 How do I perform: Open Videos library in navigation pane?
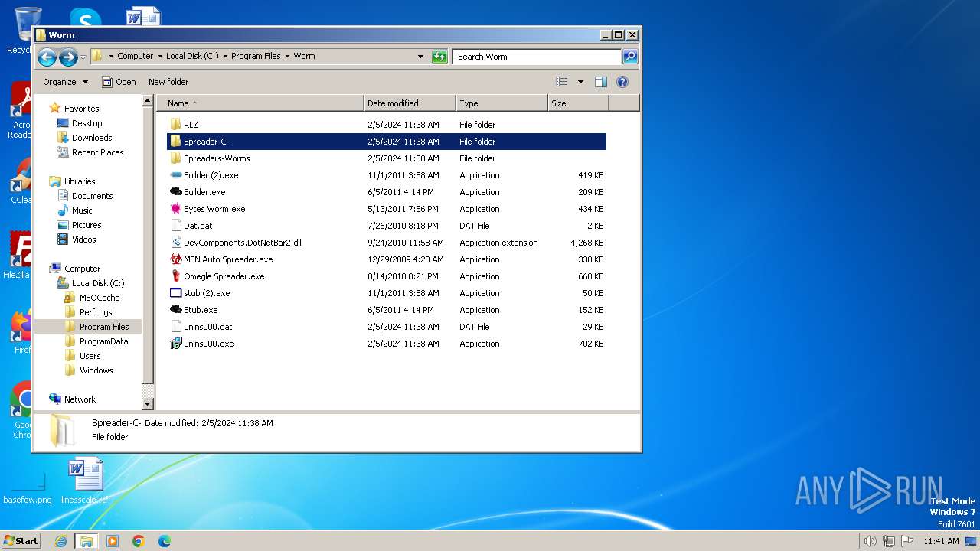click(x=84, y=240)
